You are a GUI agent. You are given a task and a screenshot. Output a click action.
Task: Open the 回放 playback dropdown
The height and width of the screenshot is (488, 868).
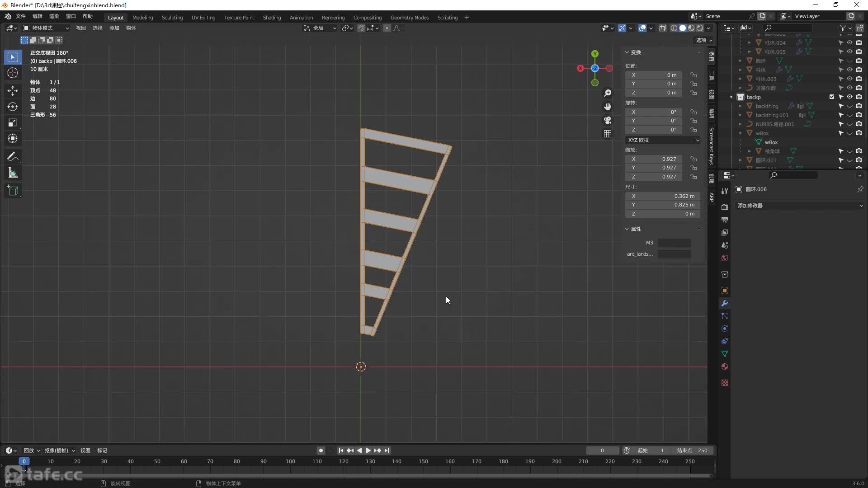pyautogui.click(x=32, y=450)
